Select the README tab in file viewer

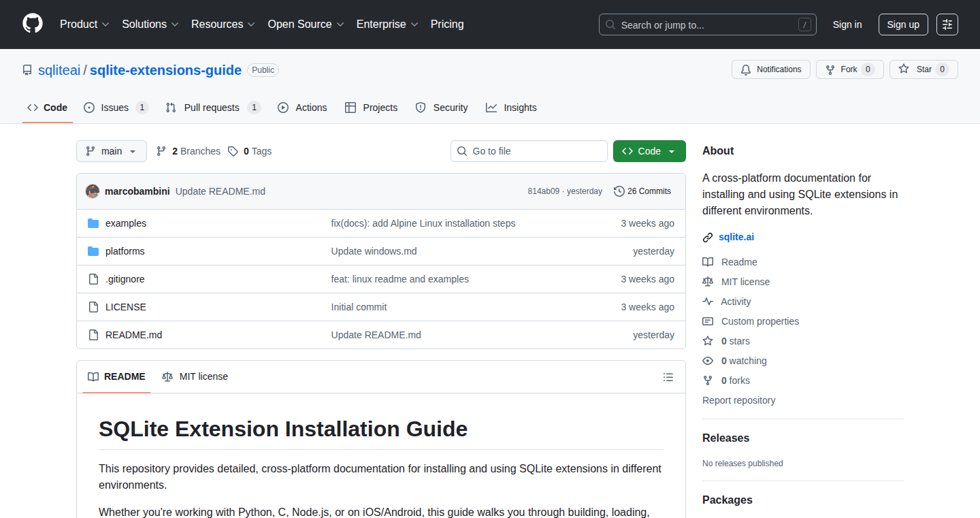[116, 376]
